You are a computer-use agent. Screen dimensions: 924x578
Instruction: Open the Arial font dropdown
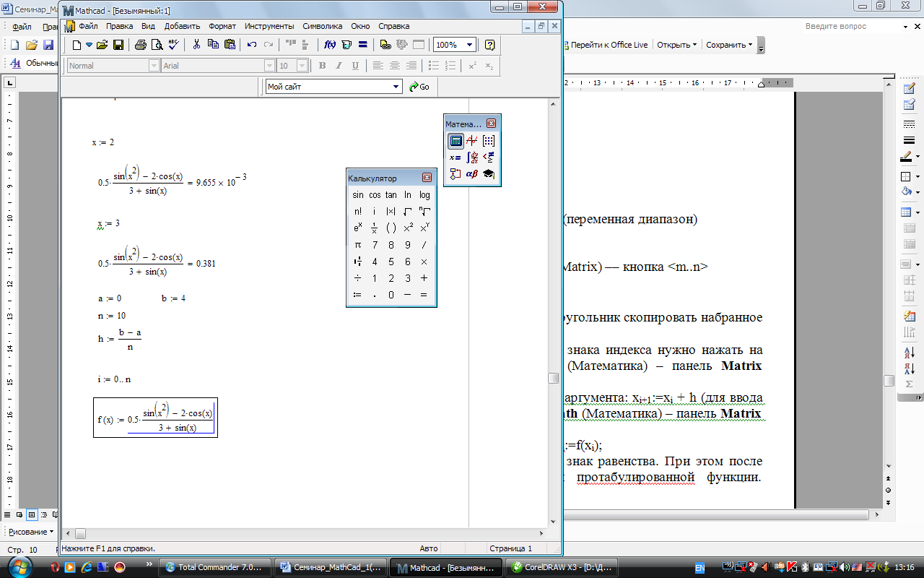tap(270, 66)
